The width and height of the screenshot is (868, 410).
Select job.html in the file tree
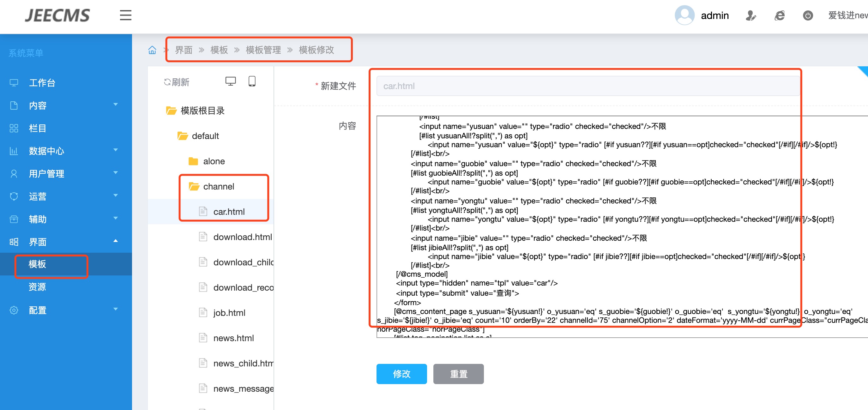point(229,313)
